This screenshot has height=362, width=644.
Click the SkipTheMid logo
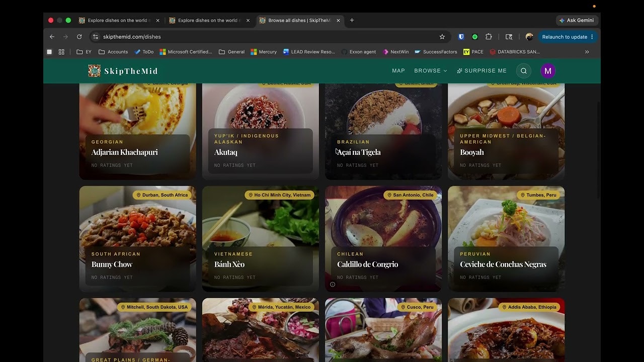[x=123, y=71]
